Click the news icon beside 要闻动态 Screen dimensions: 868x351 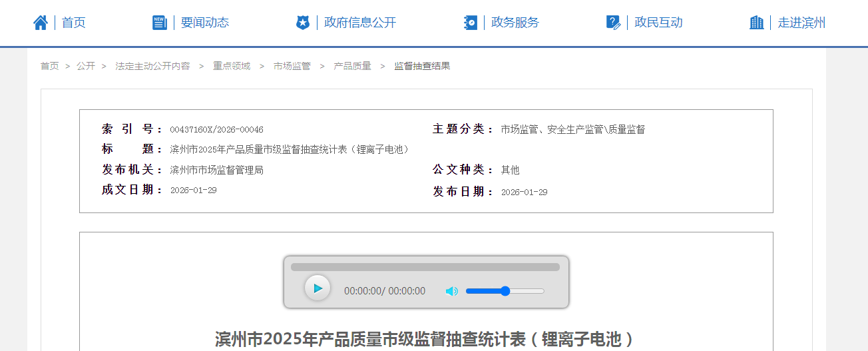(160, 23)
